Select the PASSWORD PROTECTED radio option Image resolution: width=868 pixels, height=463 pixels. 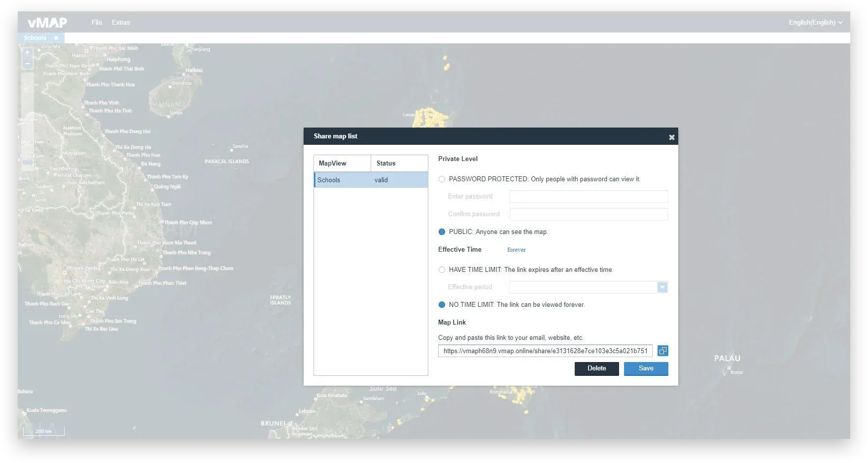point(442,179)
